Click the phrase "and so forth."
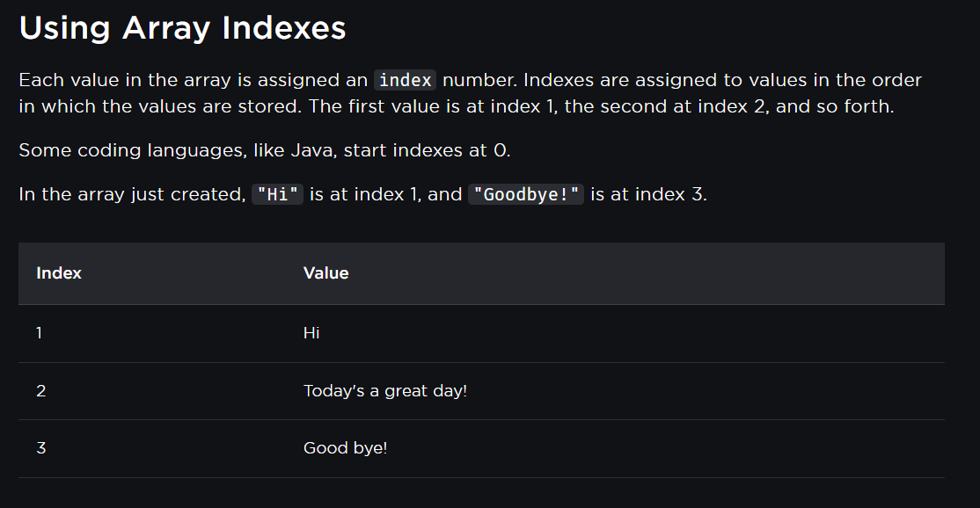 tap(835, 106)
